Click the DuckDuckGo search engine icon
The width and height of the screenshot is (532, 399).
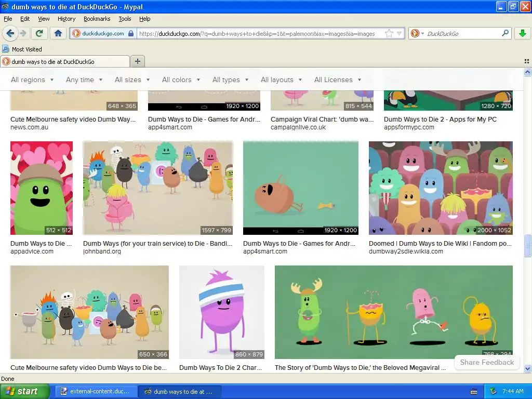[415, 33]
